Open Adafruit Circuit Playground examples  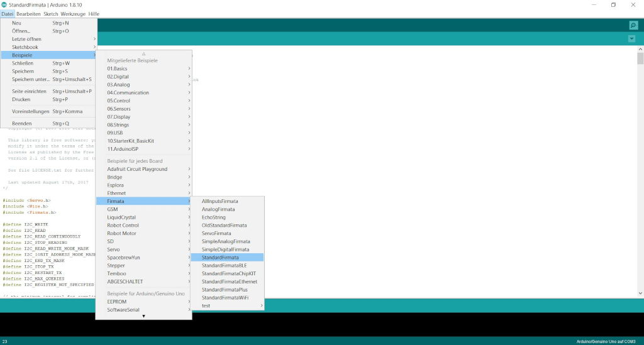pos(144,169)
